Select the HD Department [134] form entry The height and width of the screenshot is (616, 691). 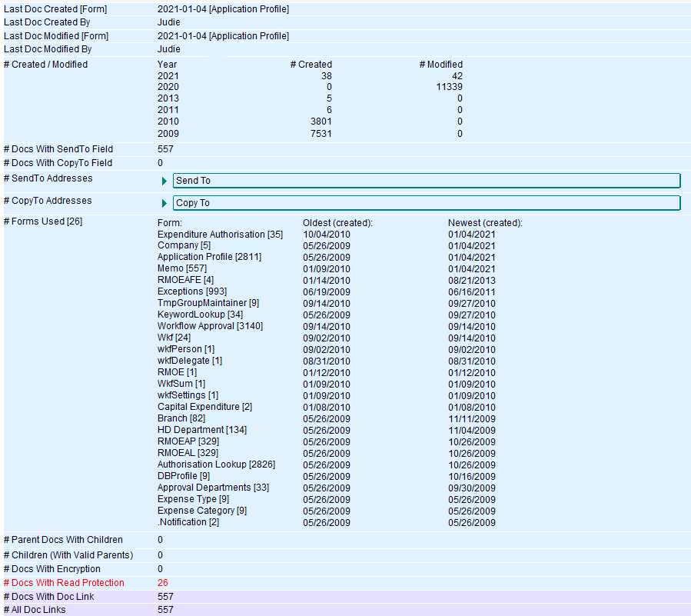tap(202, 430)
